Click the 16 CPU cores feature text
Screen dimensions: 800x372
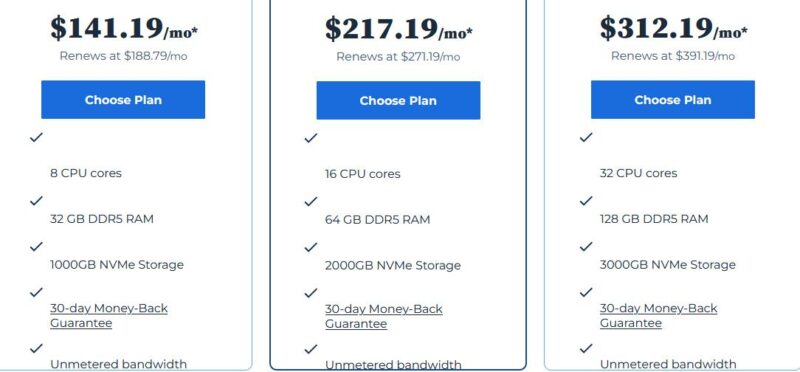coord(362,174)
